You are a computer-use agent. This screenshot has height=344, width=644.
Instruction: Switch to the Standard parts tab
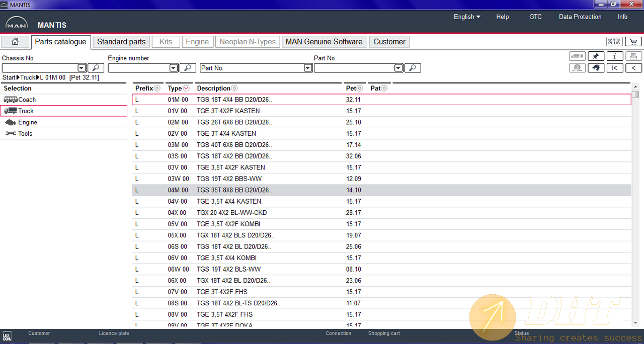click(121, 42)
